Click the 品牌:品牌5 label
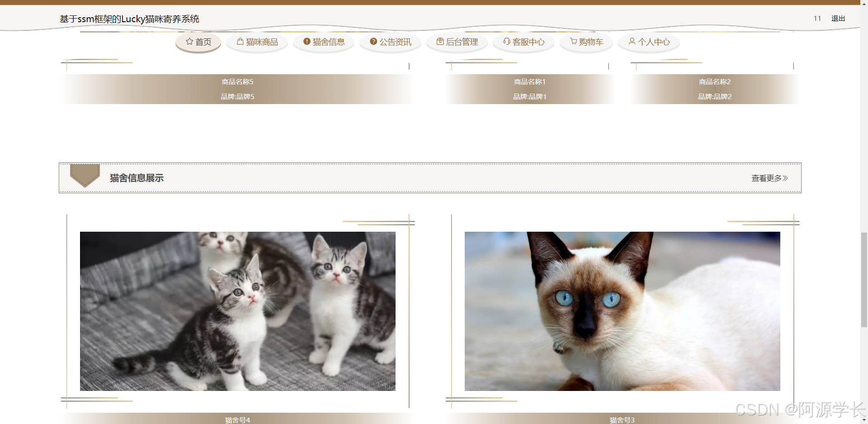This screenshot has height=424, width=868. [237, 97]
